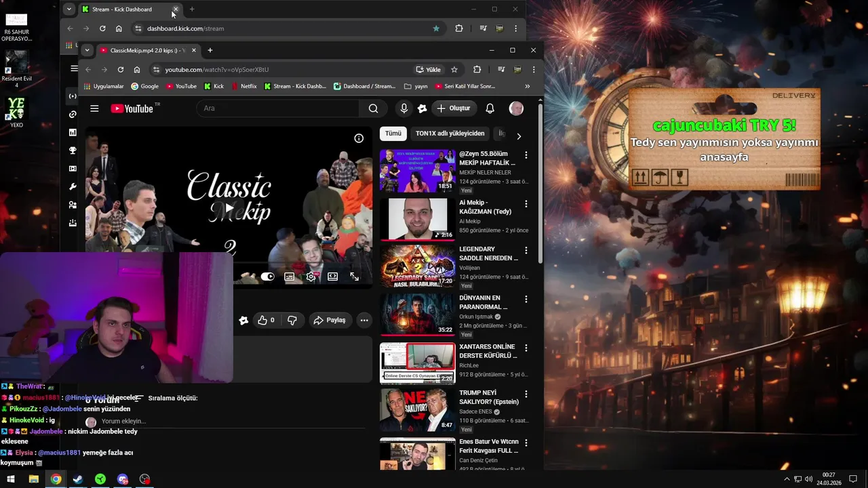Open the Kick bookmark

214,86
